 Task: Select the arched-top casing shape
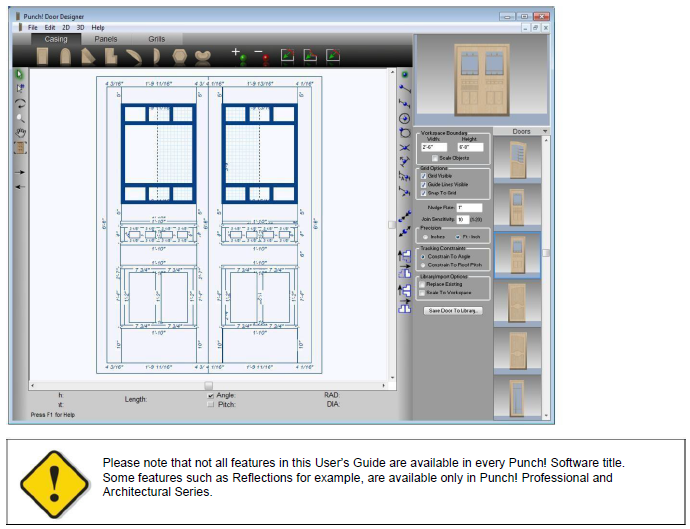(x=65, y=56)
